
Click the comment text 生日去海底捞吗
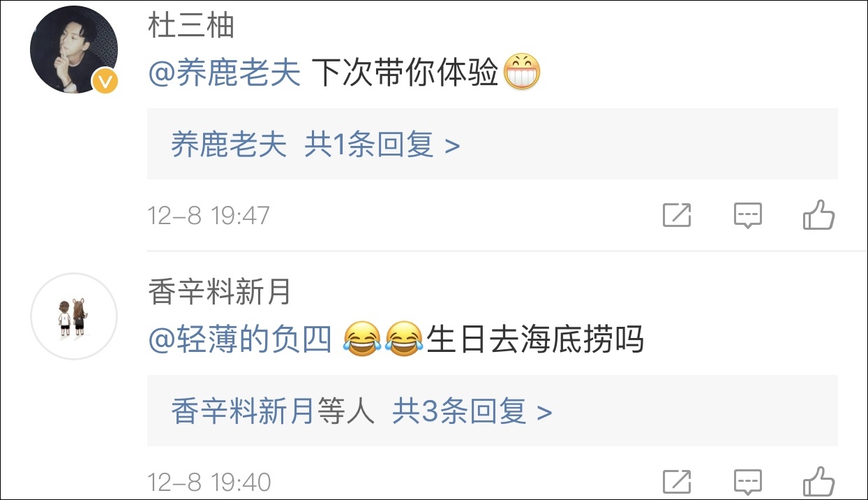pos(535,340)
